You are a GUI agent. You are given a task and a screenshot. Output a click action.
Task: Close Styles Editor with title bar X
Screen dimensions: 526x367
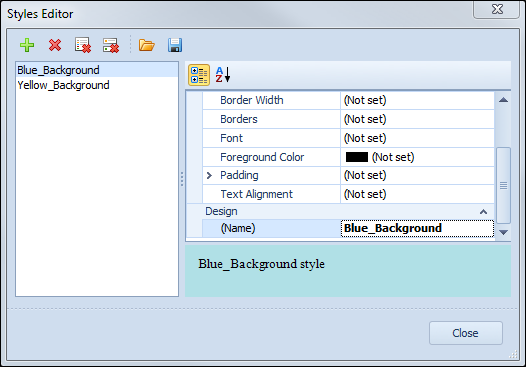497,9
